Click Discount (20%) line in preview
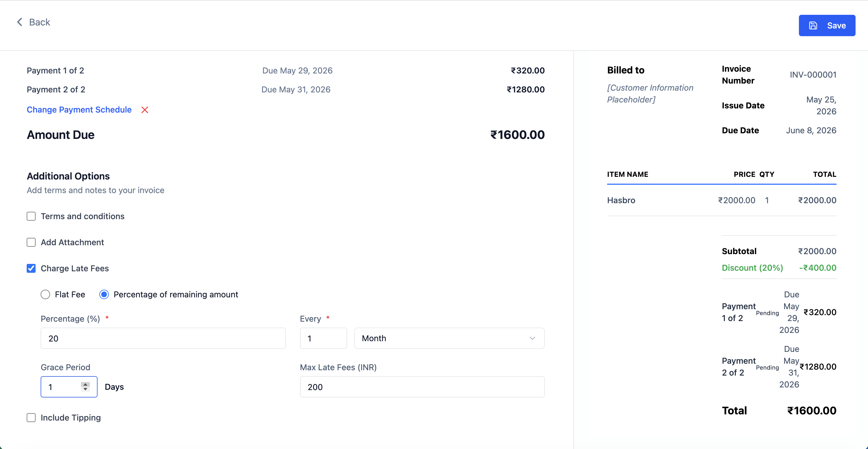Viewport: 868px width, 449px height. (x=779, y=268)
